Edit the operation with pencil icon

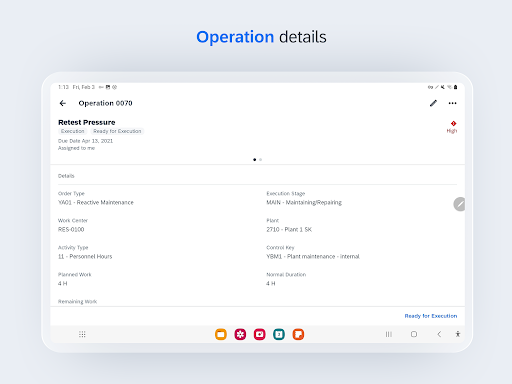click(x=433, y=103)
